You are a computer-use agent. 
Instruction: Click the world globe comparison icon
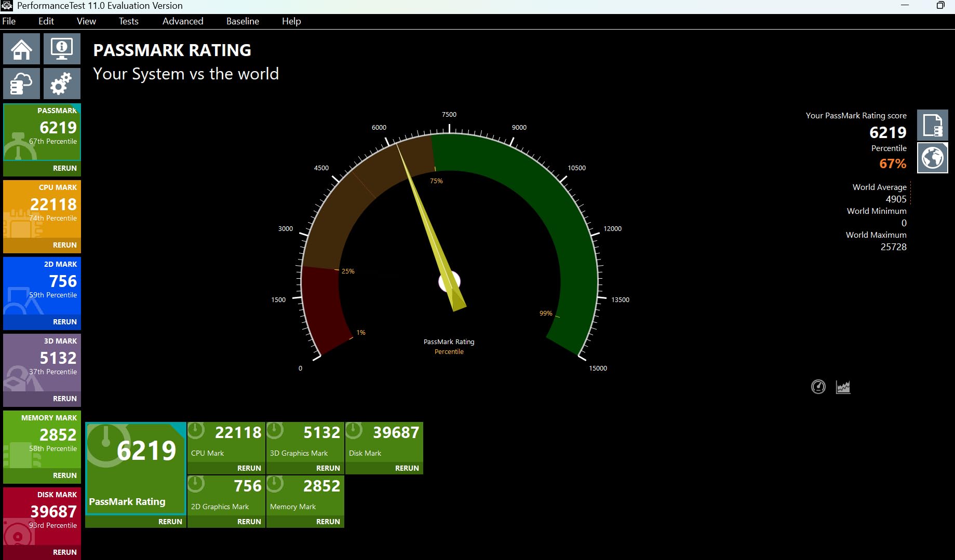tap(932, 158)
